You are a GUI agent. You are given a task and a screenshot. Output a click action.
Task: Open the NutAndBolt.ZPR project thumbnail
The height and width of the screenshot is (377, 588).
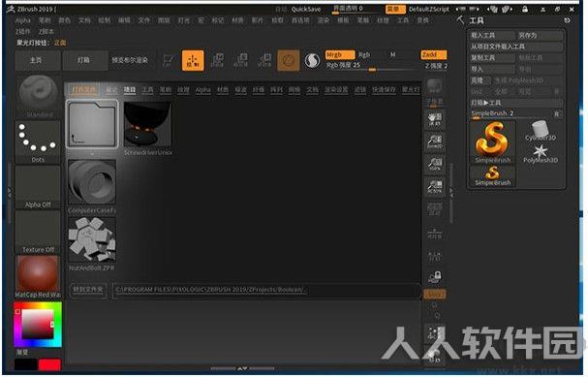pos(92,239)
